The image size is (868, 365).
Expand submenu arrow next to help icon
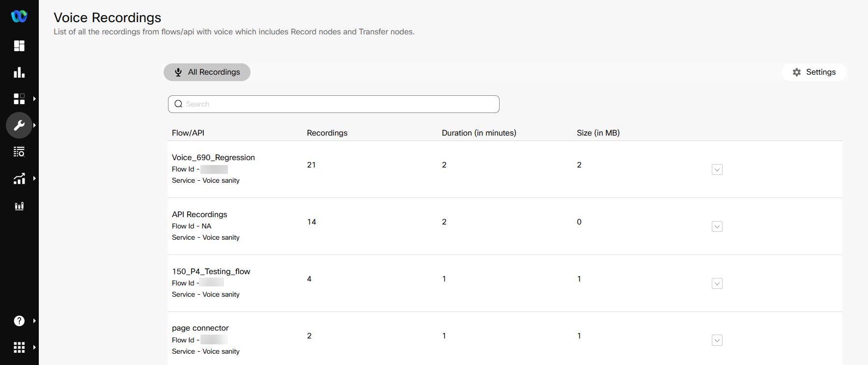pos(34,321)
